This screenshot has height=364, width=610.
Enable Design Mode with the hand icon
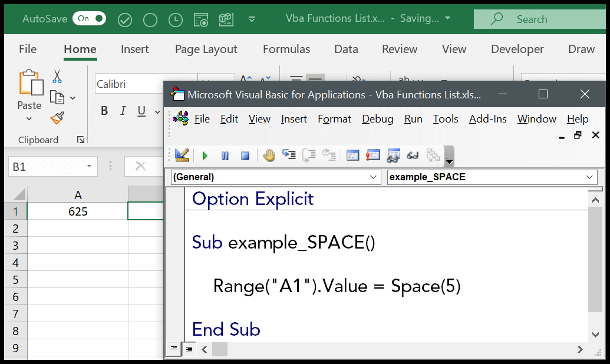click(270, 155)
